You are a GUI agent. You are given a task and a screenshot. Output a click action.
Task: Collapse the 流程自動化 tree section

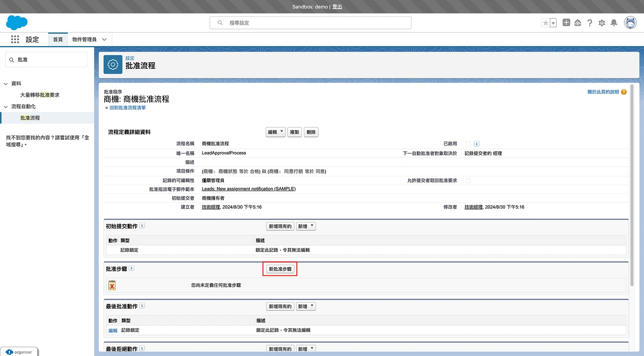(6, 107)
